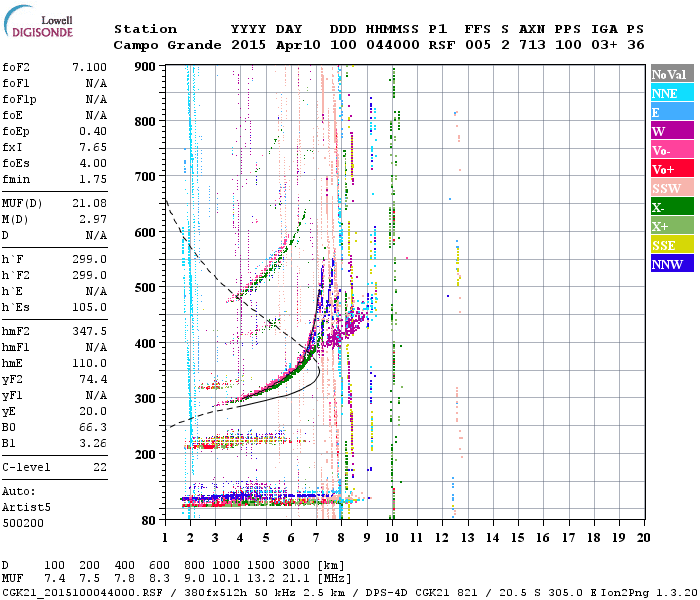700x600 pixels.
Task: Click the foEs value 4.00
Action: point(93,163)
